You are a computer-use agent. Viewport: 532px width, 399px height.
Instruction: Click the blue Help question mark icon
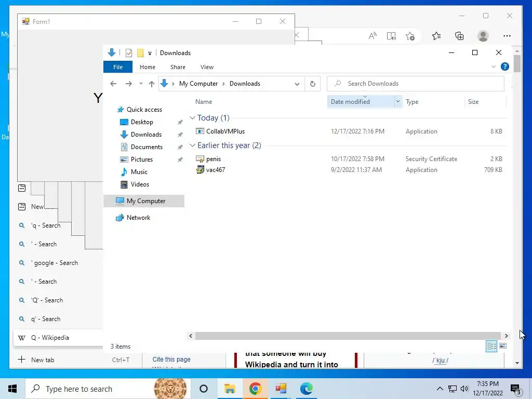click(505, 66)
